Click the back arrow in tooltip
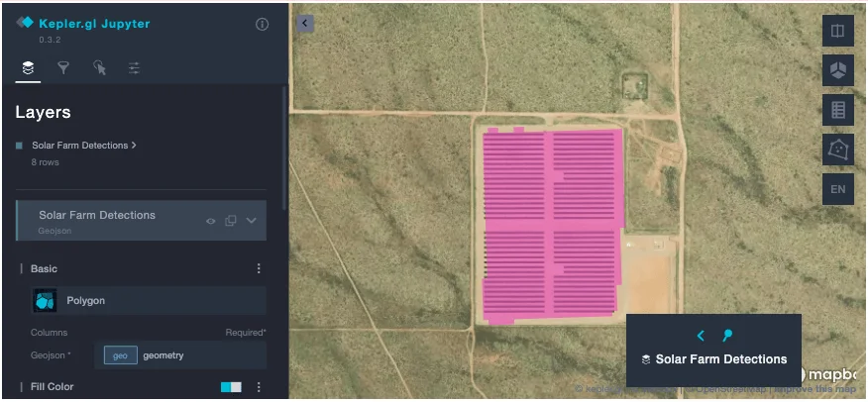 point(701,336)
